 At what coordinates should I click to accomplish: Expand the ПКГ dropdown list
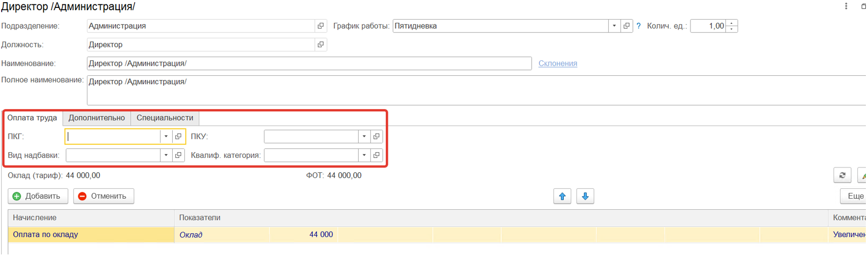pos(166,137)
